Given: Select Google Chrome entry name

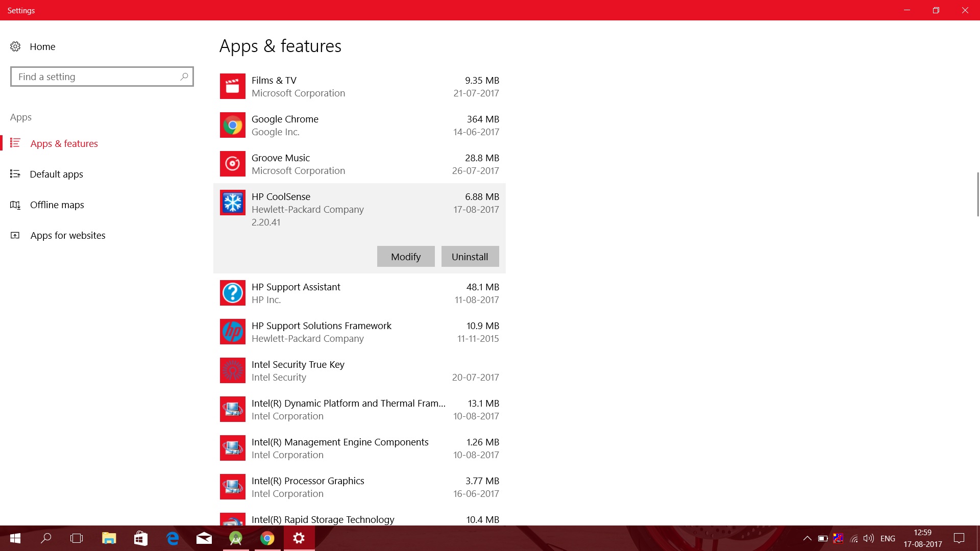Looking at the screenshot, I should pos(285,119).
